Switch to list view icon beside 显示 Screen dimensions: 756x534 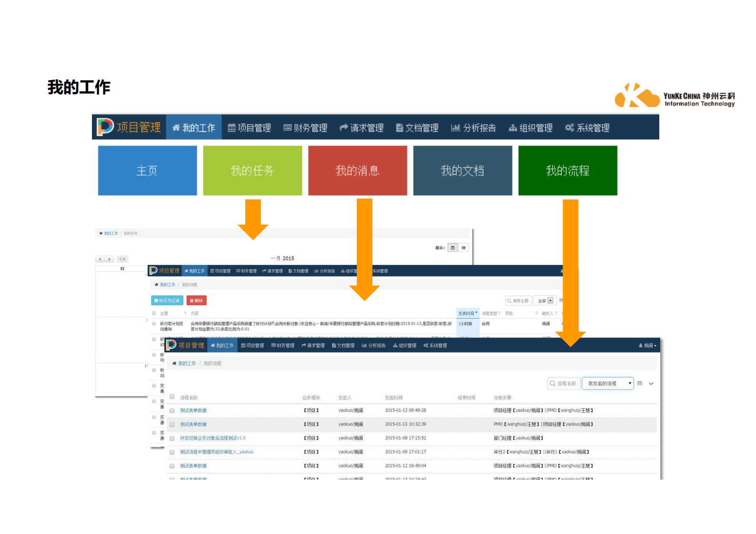[x=464, y=247]
